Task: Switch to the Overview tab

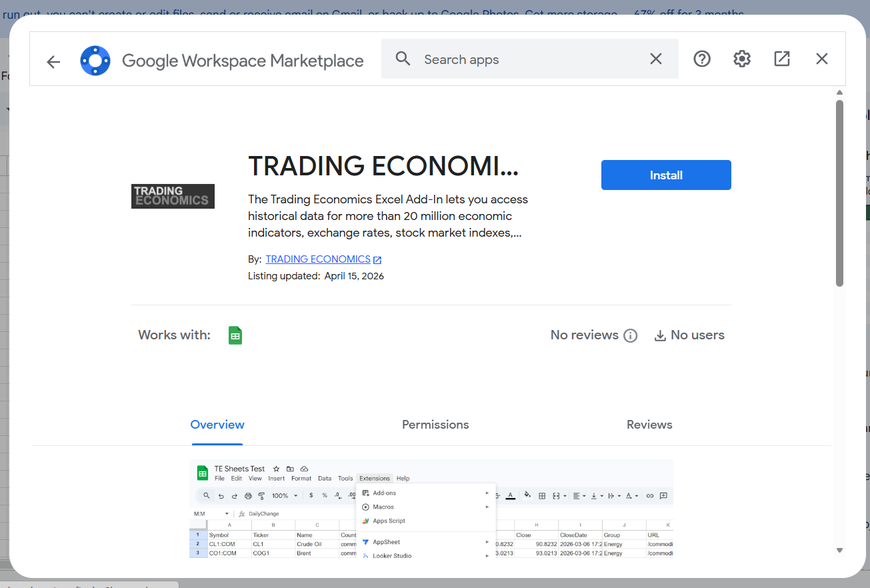Action: 217,425
